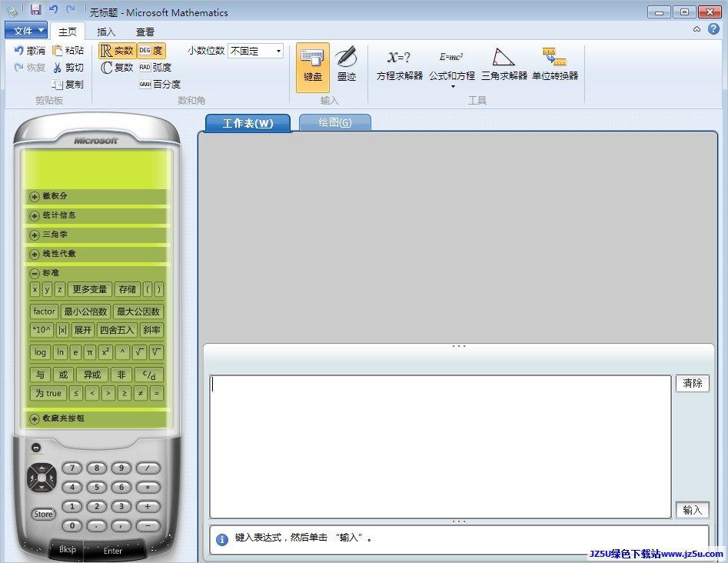Image resolution: width=728 pixels, height=563 pixels.
Task: Collapse the Standard (标准) group
Action: (x=35, y=273)
